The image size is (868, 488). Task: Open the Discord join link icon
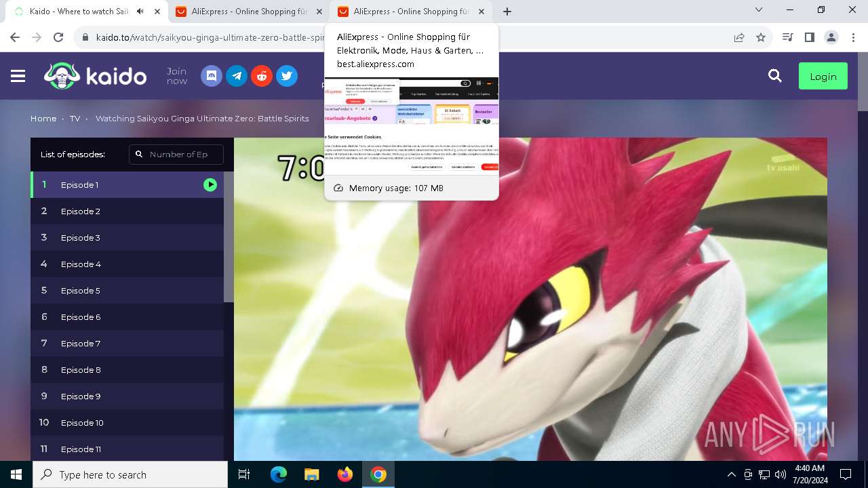(x=212, y=76)
